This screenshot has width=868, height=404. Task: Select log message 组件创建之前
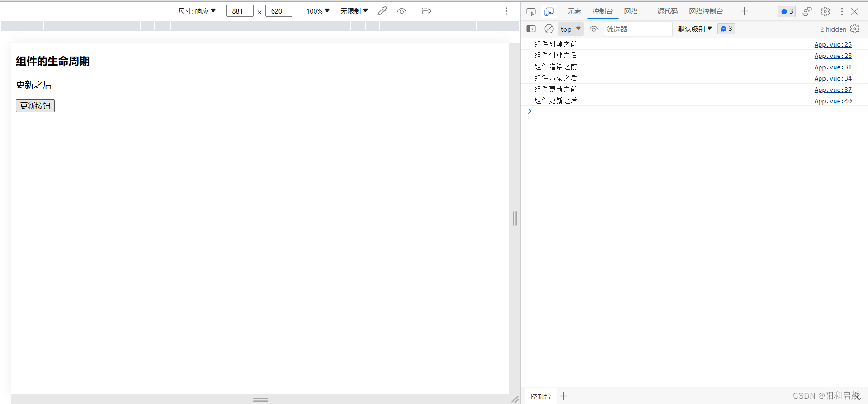point(556,44)
